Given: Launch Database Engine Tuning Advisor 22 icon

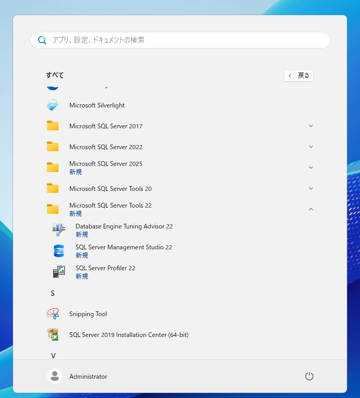Looking at the screenshot, I should pos(59,230).
